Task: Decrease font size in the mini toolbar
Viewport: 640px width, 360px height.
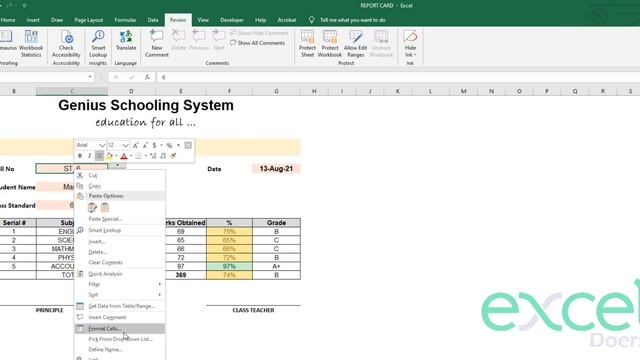Action: 145,145
